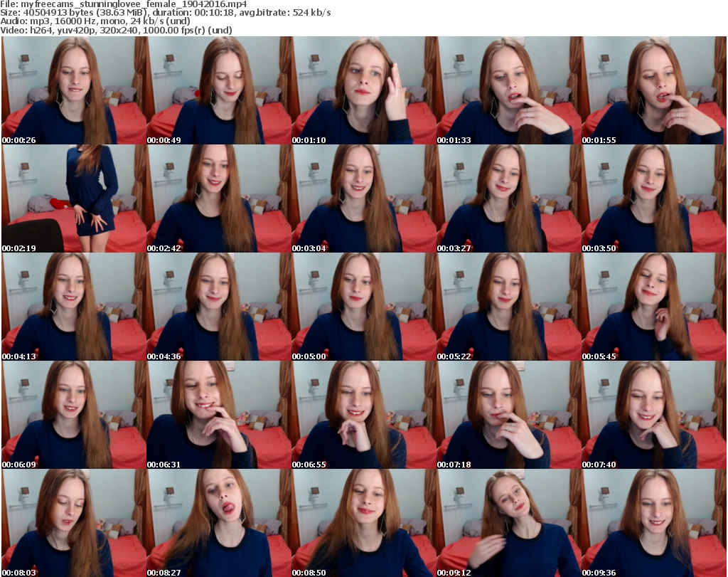Pick the 00:07:40 frame
This screenshot has height=577, width=728.
point(654,415)
